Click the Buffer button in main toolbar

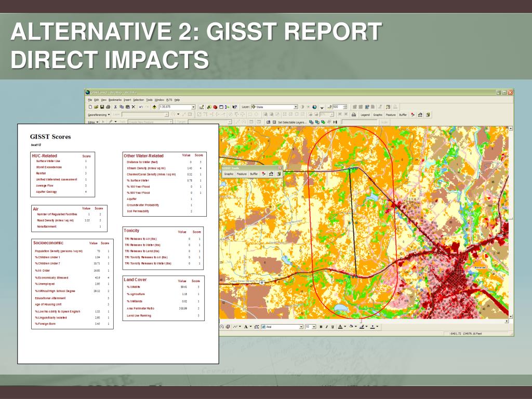pos(403,115)
